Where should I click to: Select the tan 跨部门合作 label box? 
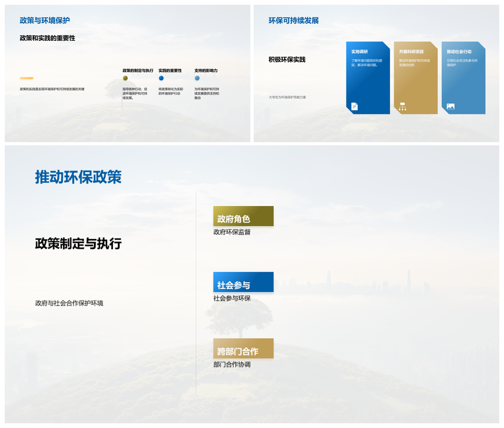tap(243, 348)
